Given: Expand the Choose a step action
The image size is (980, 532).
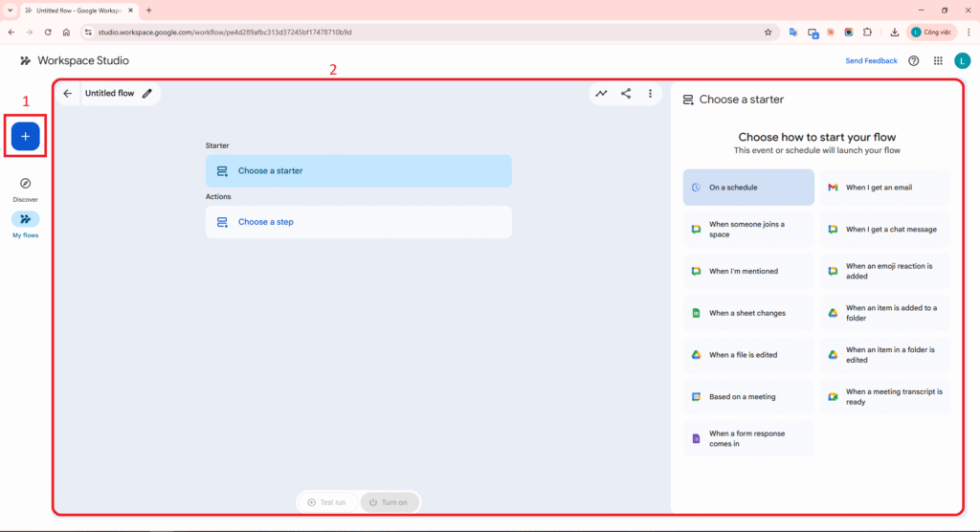Looking at the screenshot, I should tap(358, 222).
